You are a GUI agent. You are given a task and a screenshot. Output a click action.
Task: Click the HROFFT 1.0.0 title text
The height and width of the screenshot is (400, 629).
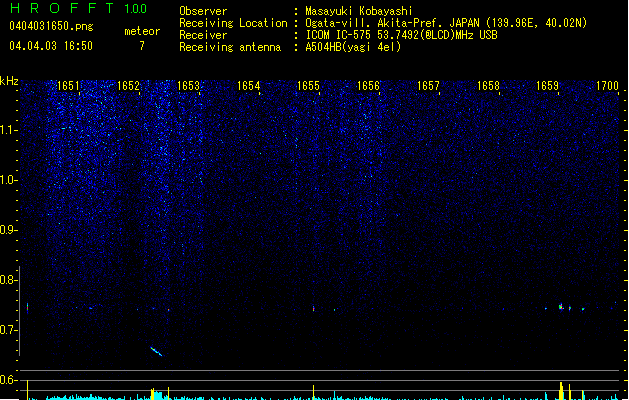pyautogui.click(x=78, y=8)
